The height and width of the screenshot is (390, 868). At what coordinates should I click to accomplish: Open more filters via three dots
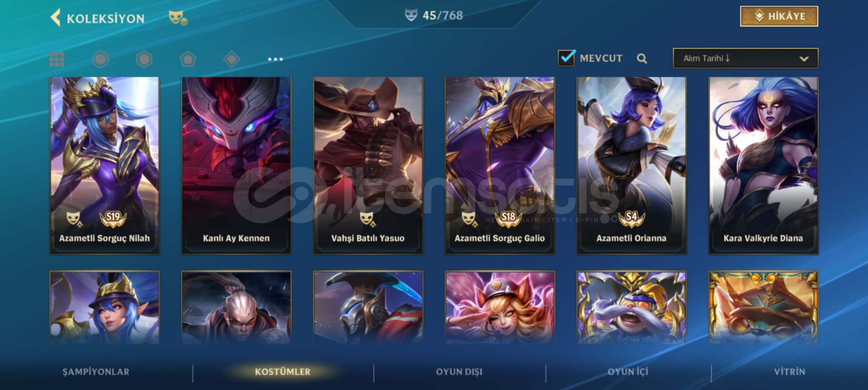[275, 59]
